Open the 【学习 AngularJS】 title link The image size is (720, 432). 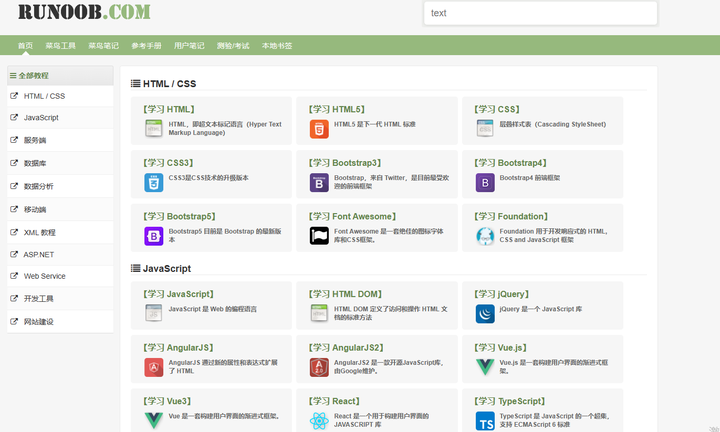coord(178,348)
